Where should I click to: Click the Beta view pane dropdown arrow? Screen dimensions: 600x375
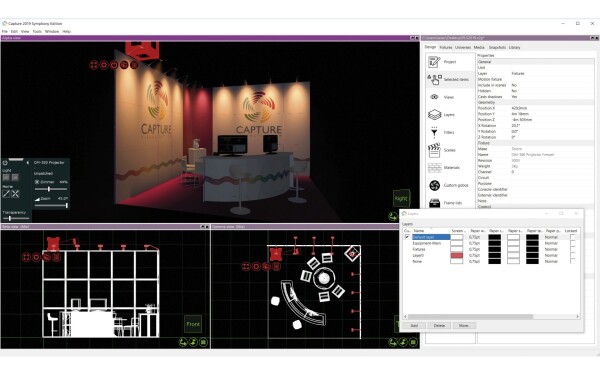pos(203,227)
